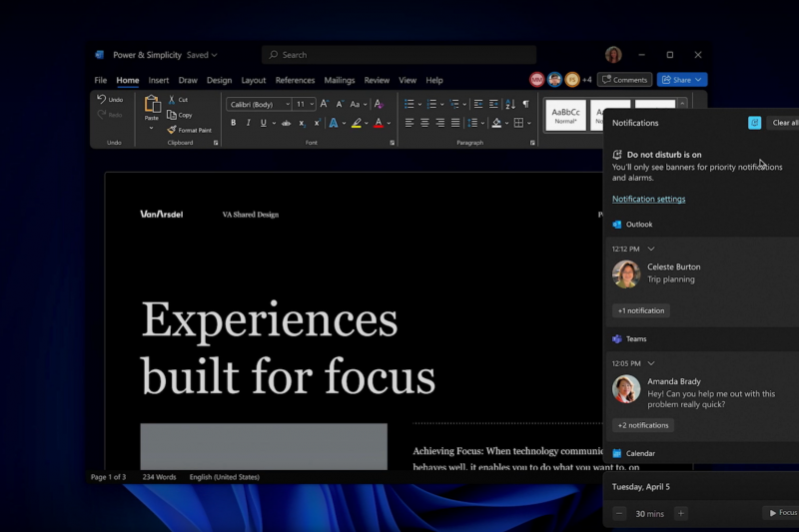This screenshot has width=799, height=532.
Task: Select the Normal style thumbnail
Action: 565,115
